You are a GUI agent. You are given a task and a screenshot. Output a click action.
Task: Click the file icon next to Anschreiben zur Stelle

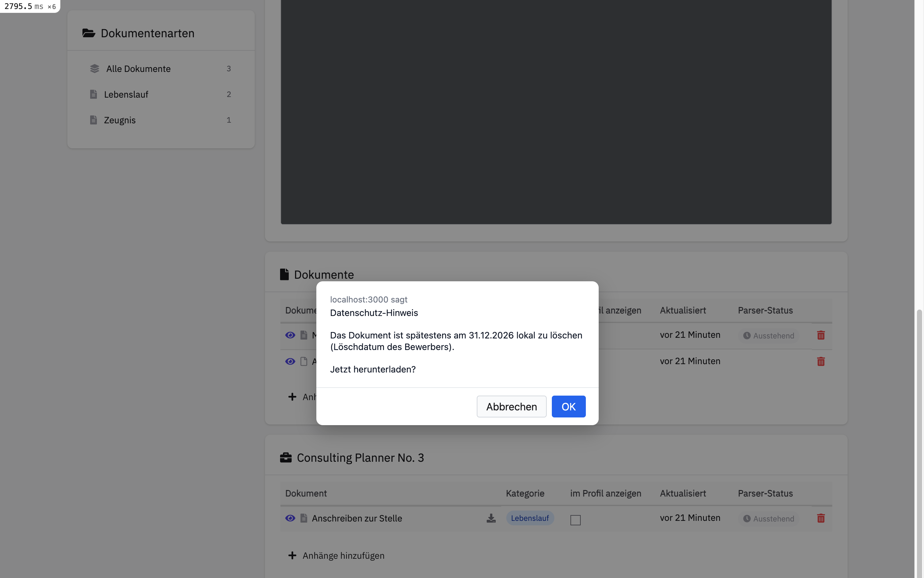tap(304, 518)
